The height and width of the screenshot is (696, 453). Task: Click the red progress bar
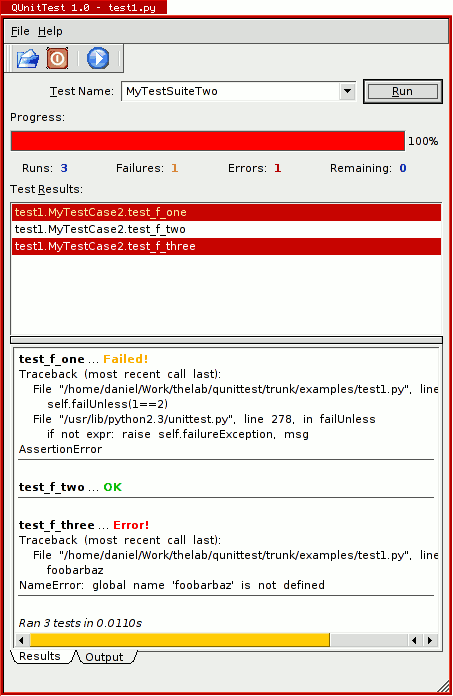point(208,141)
